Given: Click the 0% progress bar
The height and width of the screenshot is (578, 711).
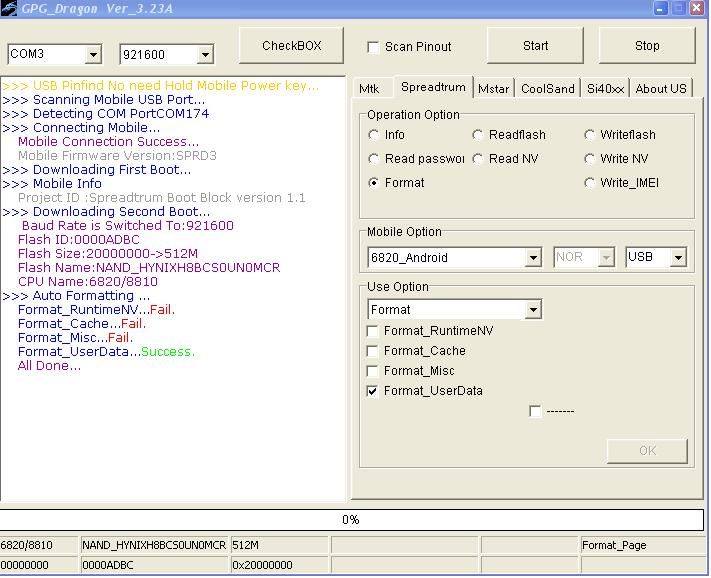Looking at the screenshot, I should [351, 520].
